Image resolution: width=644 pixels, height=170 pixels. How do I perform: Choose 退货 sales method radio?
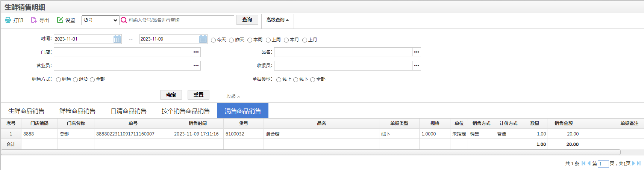pos(75,80)
